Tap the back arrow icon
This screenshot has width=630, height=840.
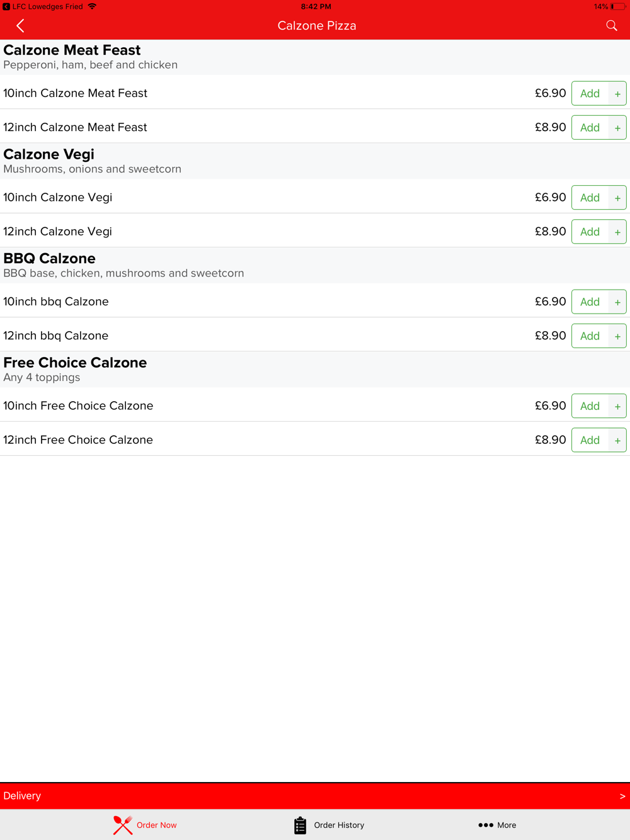coord(20,26)
